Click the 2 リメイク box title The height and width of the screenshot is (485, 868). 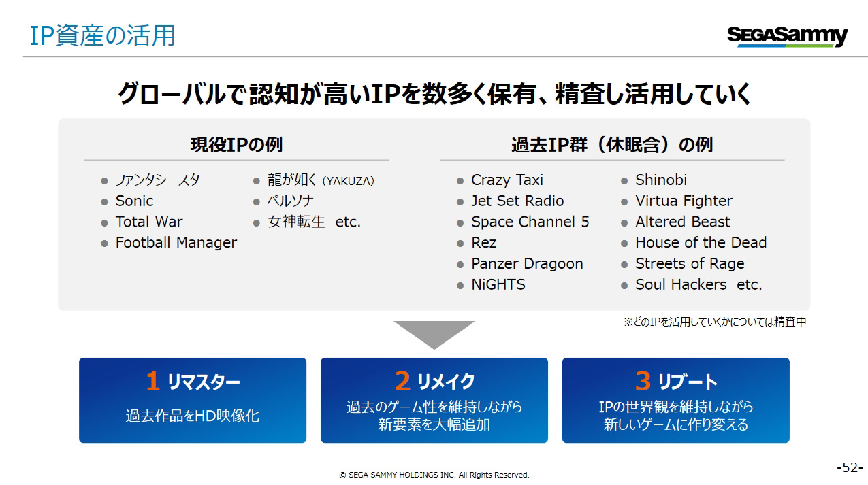click(434, 382)
